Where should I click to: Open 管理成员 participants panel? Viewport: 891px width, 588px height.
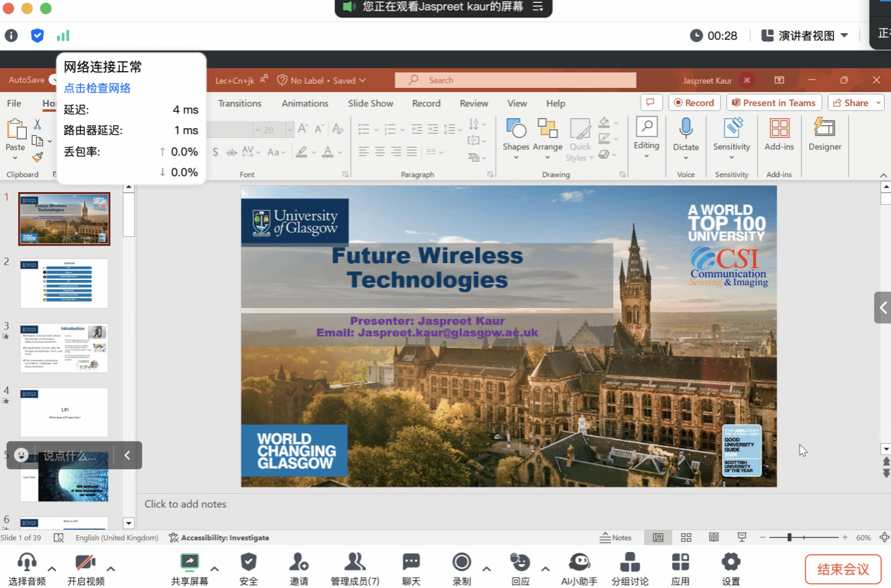[x=355, y=562]
